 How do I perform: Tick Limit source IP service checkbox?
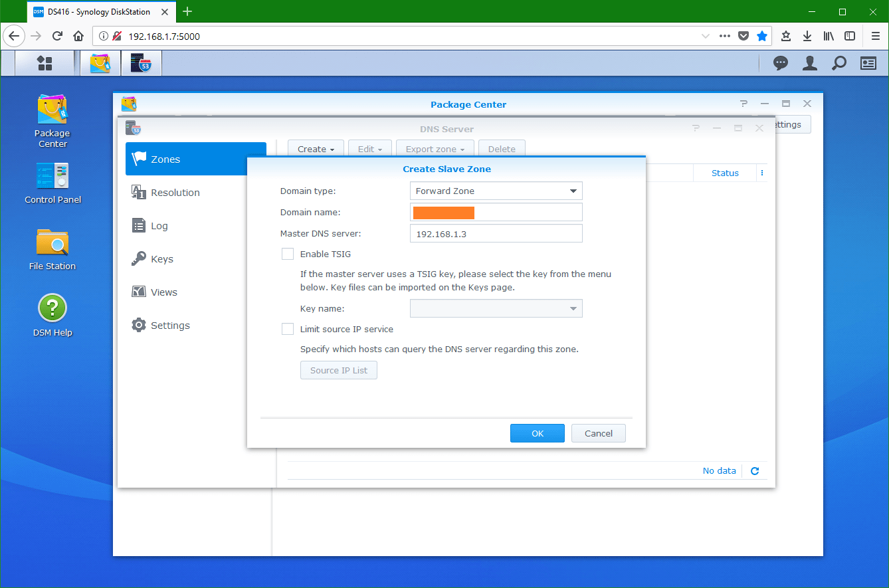point(288,329)
